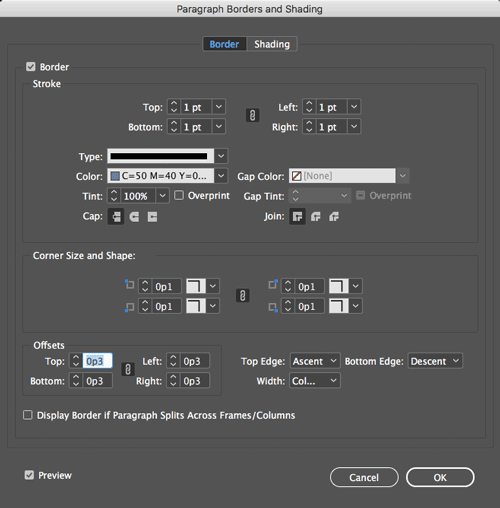Click Top stroke weight stepper

pos(174,107)
